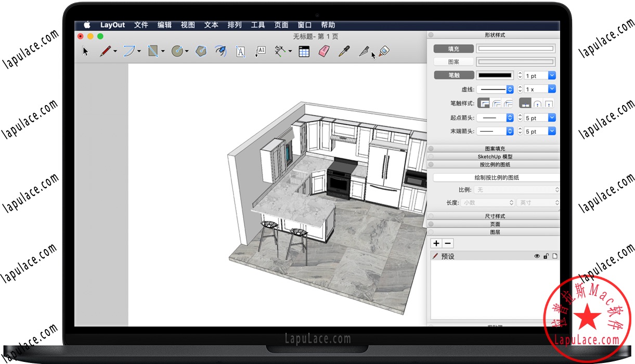
Task: Toggle the lock on 预设 layer
Action: point(546,256)
